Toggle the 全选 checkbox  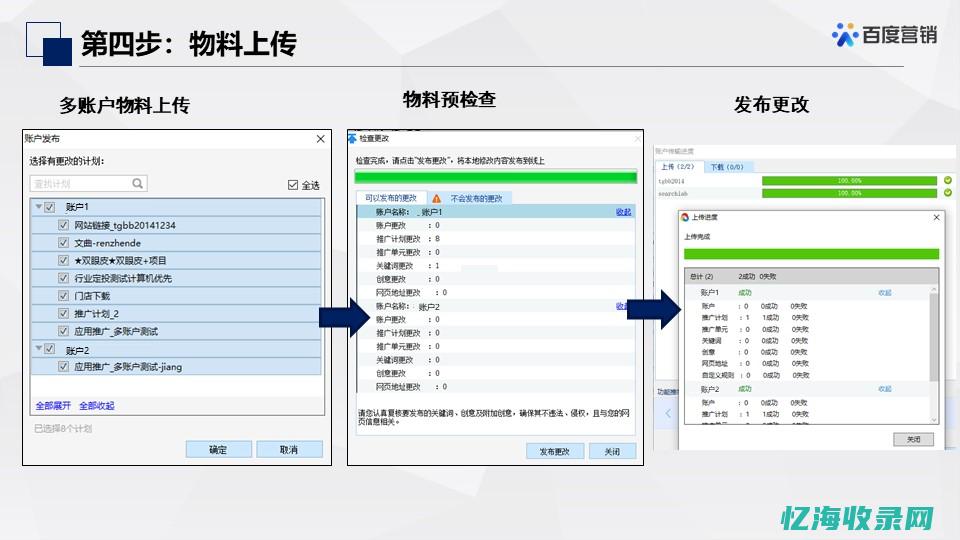[293, 185]
